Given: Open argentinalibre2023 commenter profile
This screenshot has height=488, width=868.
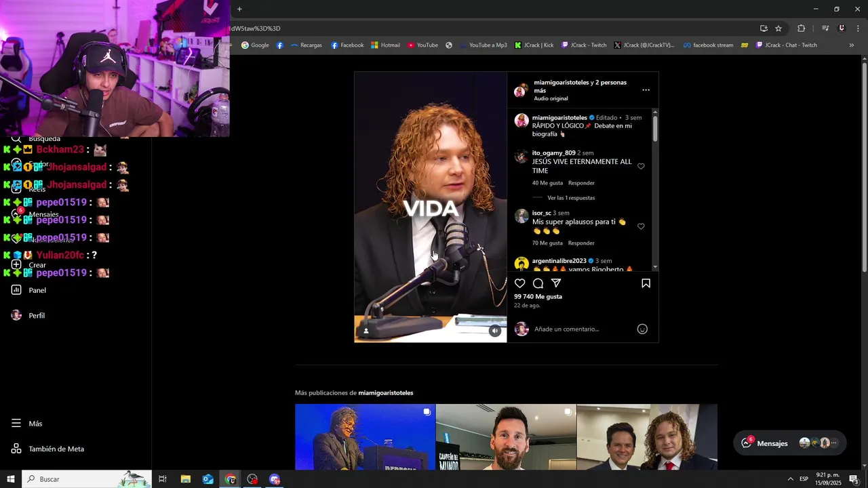Looking at the screenshot, I should point(559,261).
